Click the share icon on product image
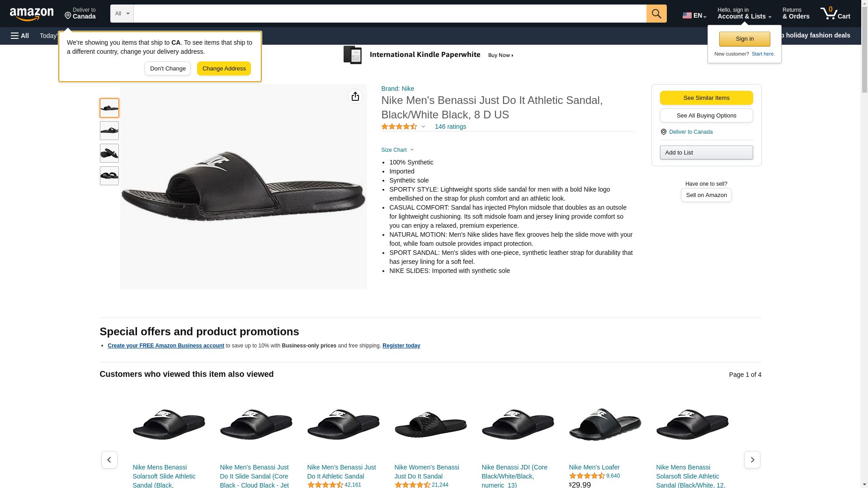This screenshot has height=488, width=868. (355, 96)
